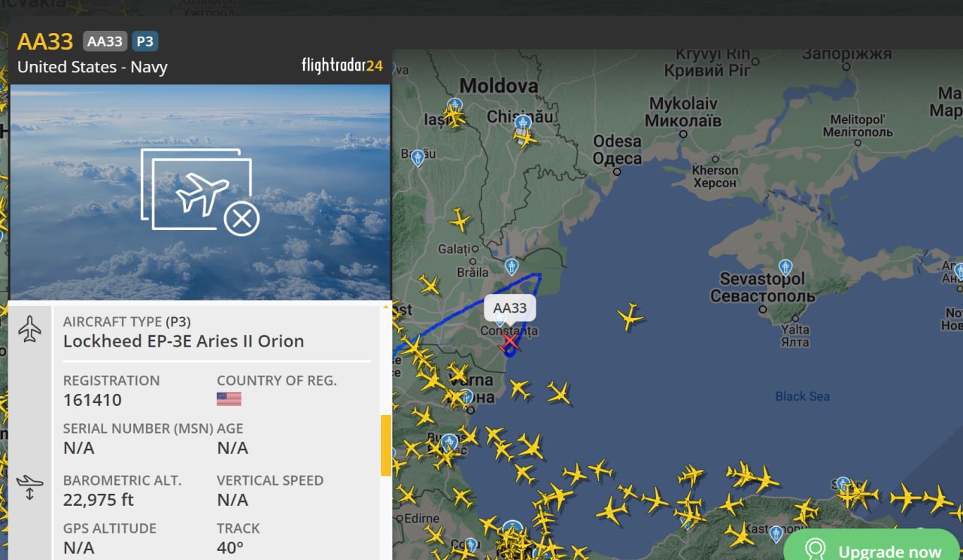This screenshot has height=560, width=963.
Task: Click the VERTICAL SPEED label
Action: [270, 480]
